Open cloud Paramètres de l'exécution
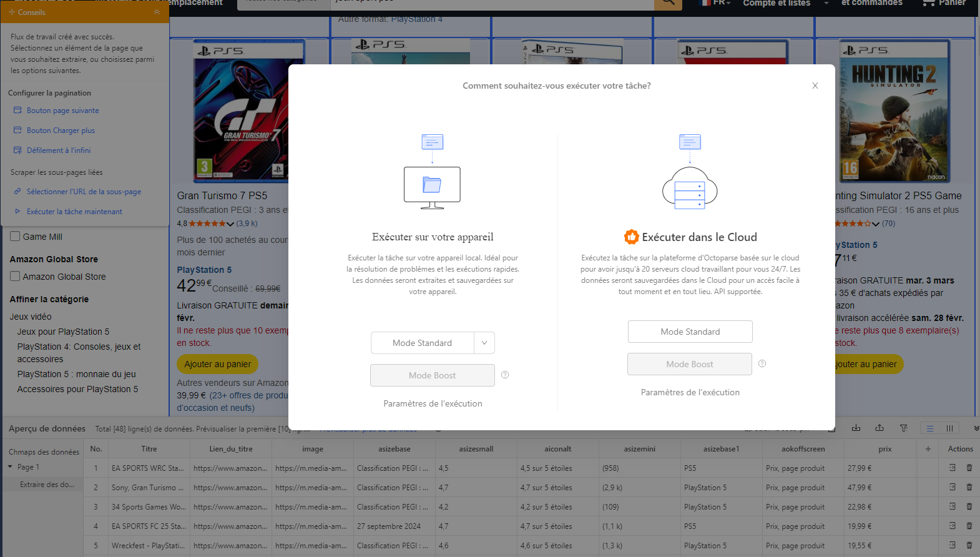 click(690, 393)
